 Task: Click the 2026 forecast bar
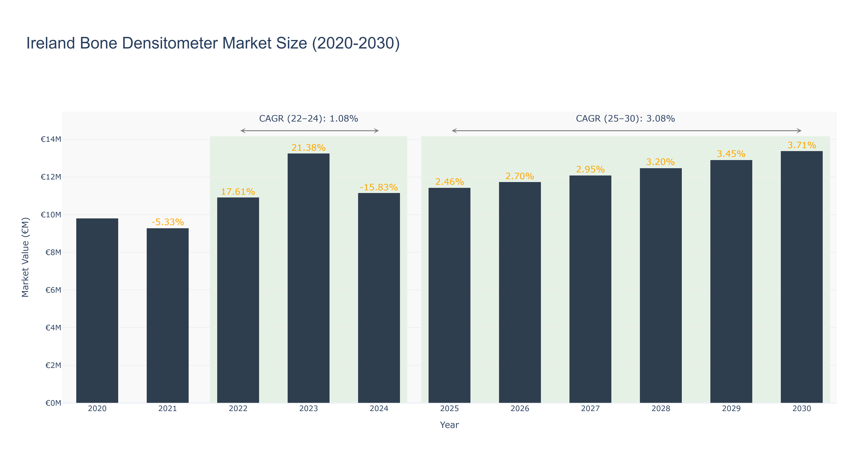(x=520, y=292)
